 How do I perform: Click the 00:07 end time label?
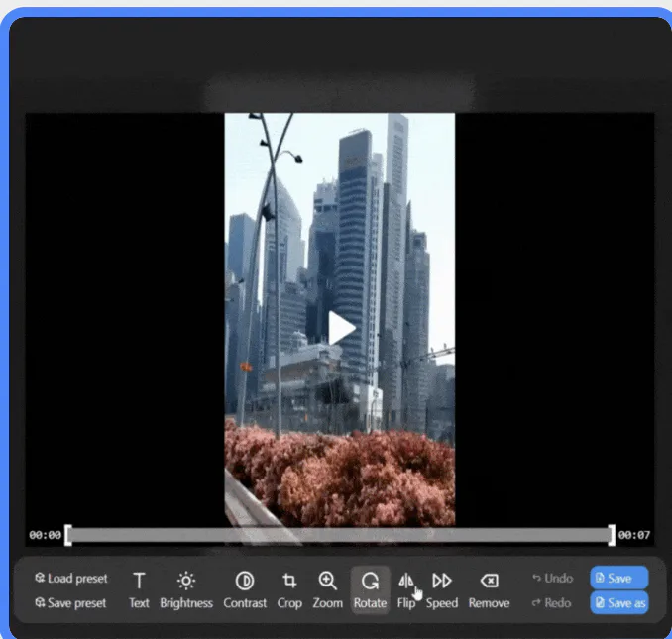click(x=634, y=535)
